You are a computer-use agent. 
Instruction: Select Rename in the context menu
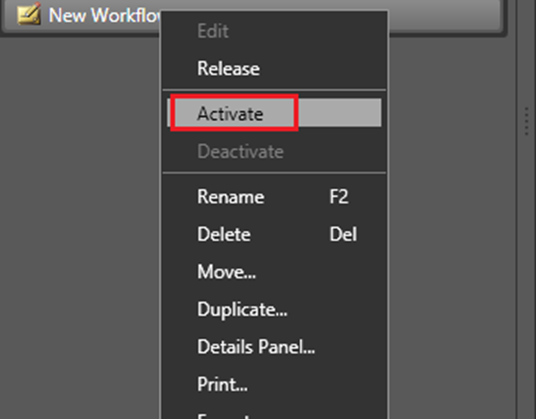[x=231, y=197]
